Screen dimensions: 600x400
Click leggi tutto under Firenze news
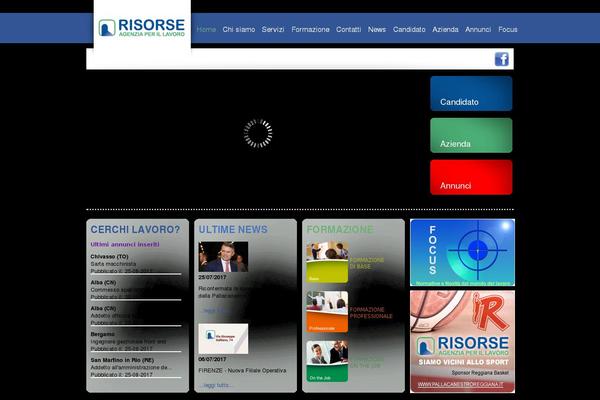pos(215,385)
